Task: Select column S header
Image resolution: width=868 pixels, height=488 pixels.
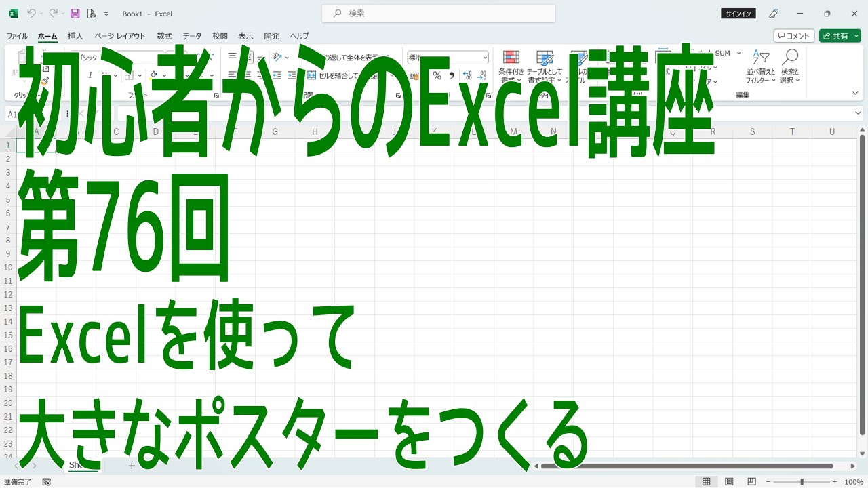Action: pyautogui.click(x=752, y=132)
